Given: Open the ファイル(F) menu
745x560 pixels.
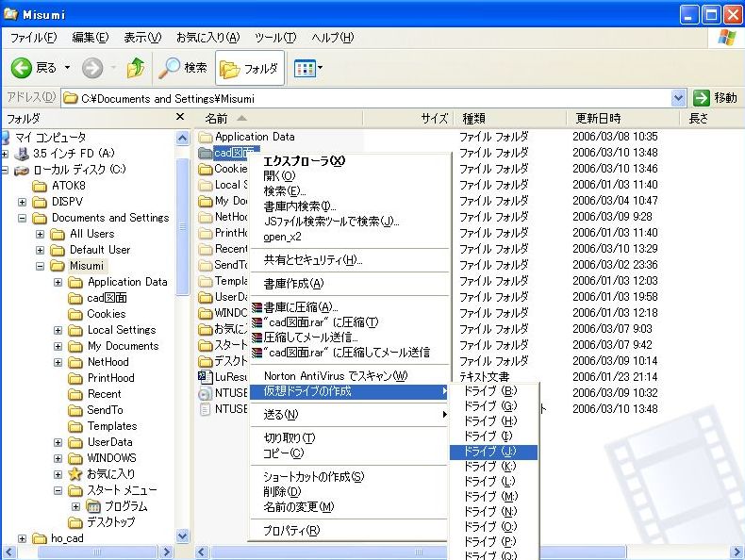Looking at the screenshot, I should tap(33, 38).
